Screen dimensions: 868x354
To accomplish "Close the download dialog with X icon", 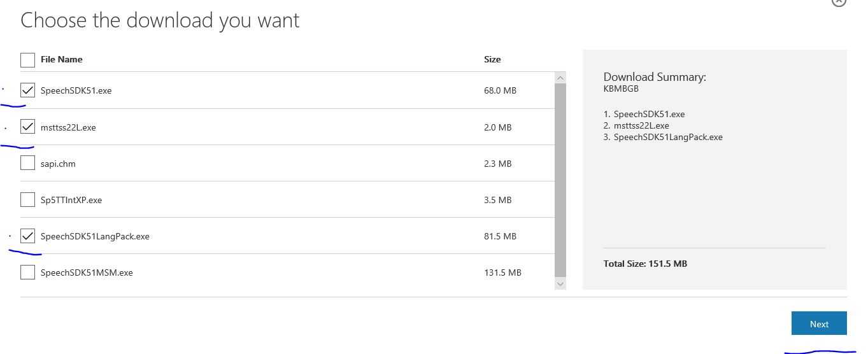I will click(839, 2).
